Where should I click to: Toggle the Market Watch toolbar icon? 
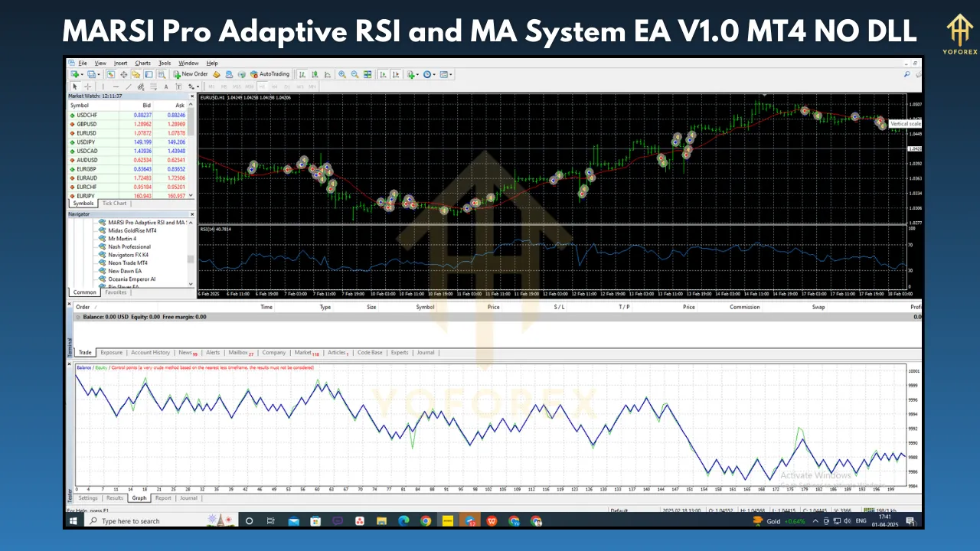tap(111, 74)
